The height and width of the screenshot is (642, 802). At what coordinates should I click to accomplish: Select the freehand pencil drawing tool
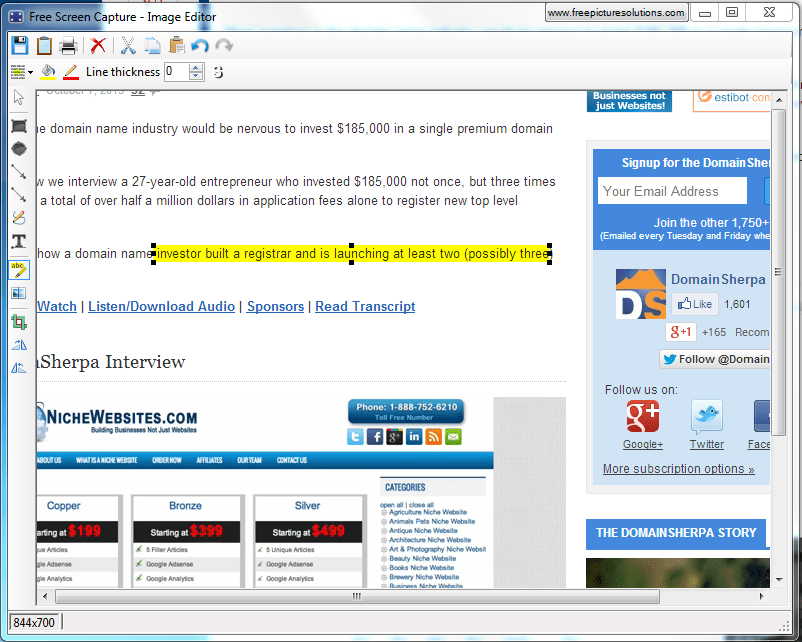(x=19, y=218)
